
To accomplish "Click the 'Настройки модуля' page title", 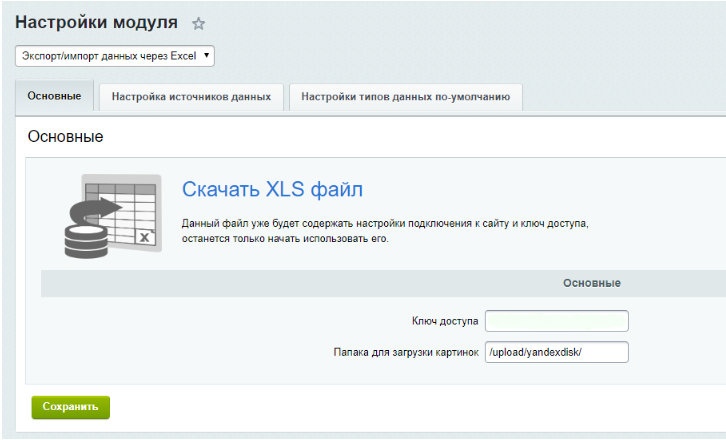I will pyautogui.click(x=97, y=22).
